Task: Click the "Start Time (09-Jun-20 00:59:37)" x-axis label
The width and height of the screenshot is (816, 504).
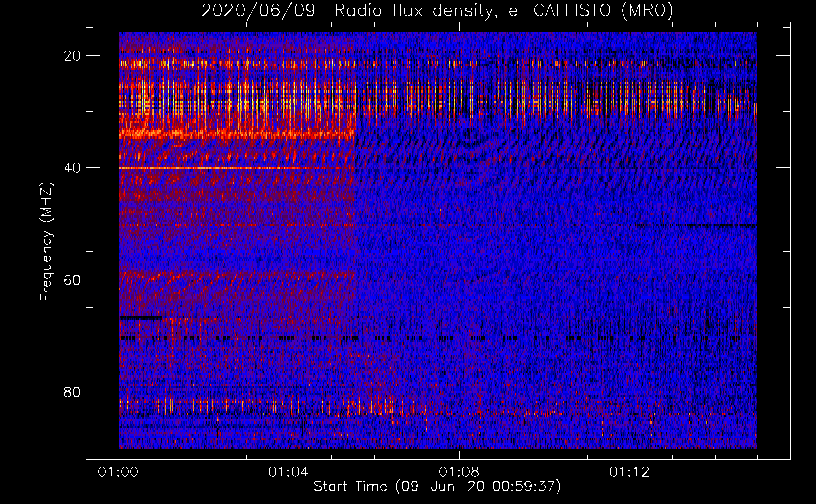Action: pyautogui.click(x=437, y=487)
